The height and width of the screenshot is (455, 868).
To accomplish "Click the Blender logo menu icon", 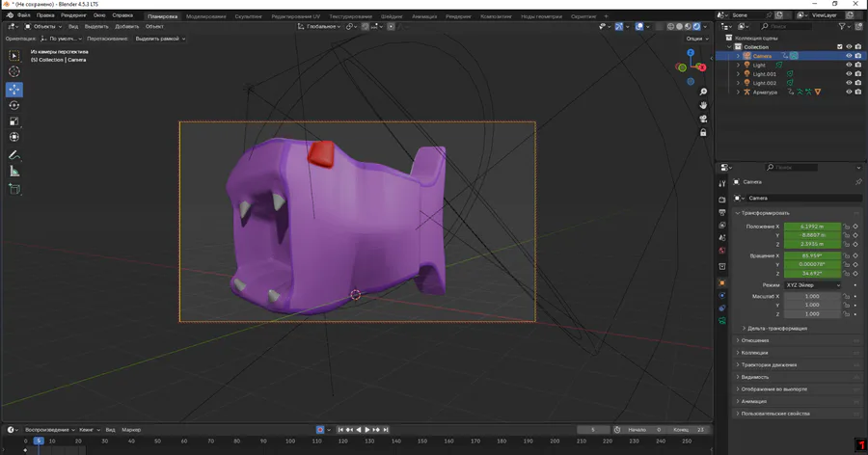I will point(10,15).
